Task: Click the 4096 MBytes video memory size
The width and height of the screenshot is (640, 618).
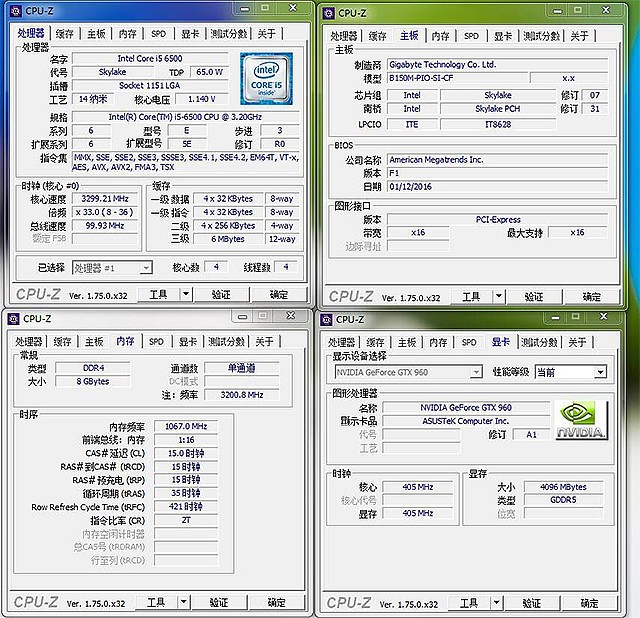Action: pyautogui.click(x=563, y=487)
